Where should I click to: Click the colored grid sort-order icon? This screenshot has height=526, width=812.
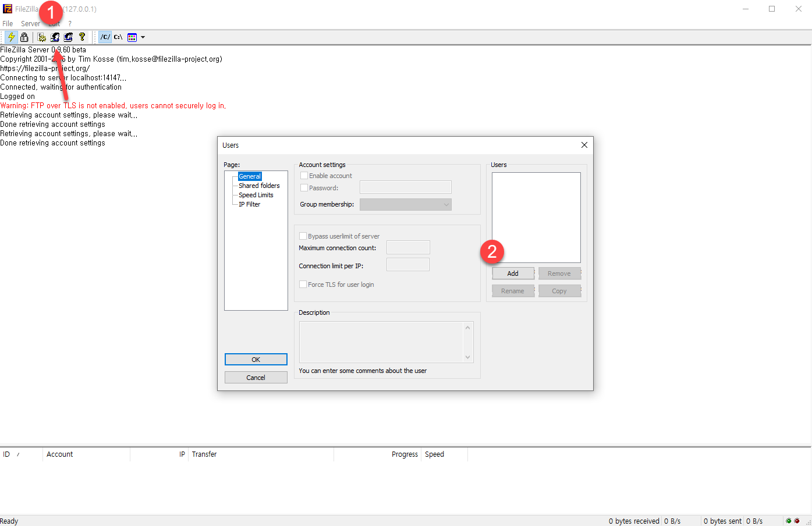[x=132, y=37]
